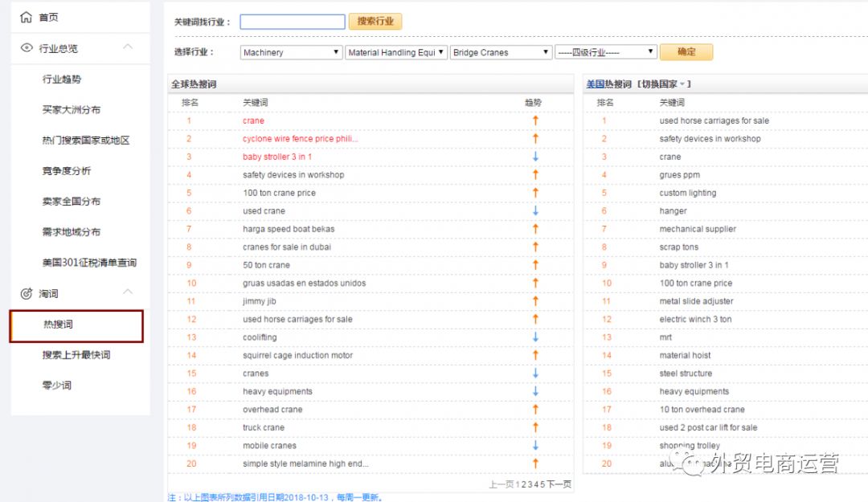Viewport: 868px width, 502px height.
Task: Click US keyword 'metal slide adjuster'
Action: click(x=696, y=301)
